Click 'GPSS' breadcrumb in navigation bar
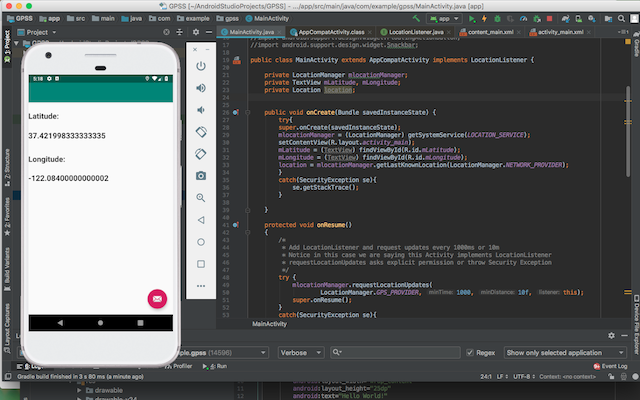This screenshot has width=640, height=400. tap(20, 18)
